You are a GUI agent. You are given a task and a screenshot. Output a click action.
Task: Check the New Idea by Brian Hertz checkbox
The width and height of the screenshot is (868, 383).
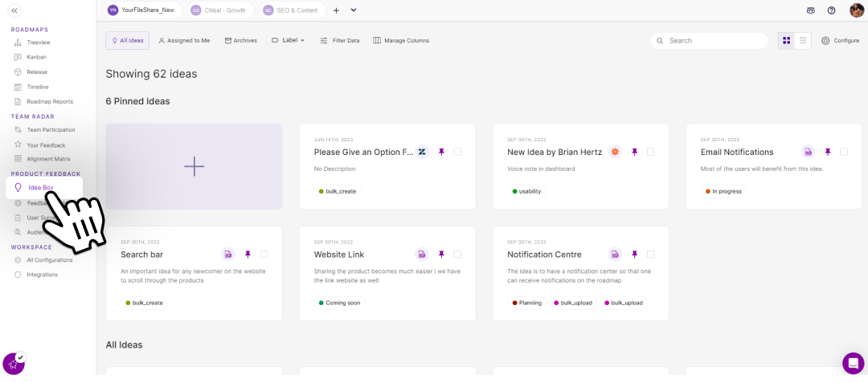[x=650, y=152]
